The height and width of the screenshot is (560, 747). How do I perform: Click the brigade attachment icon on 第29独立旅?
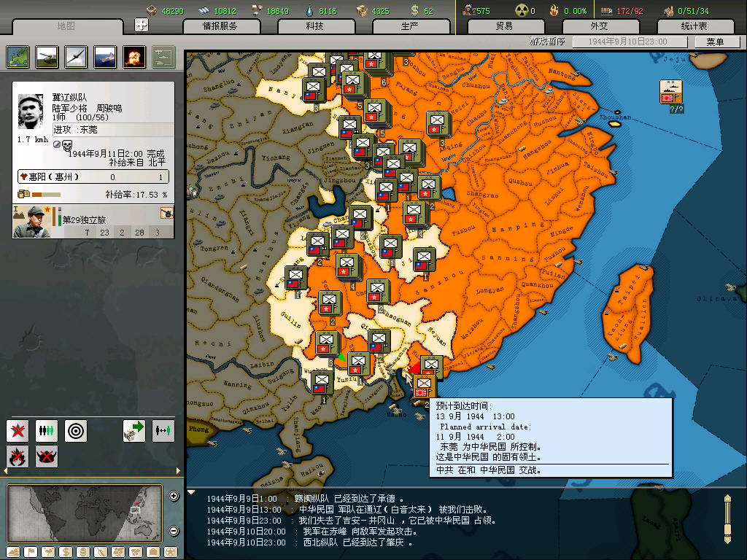[x=167, y=213]
